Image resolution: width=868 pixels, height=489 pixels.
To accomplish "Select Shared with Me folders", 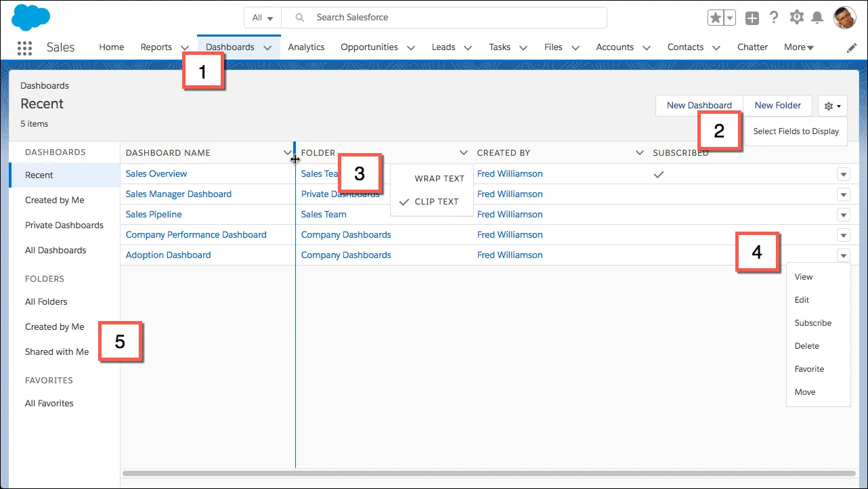I will (57, 352).
